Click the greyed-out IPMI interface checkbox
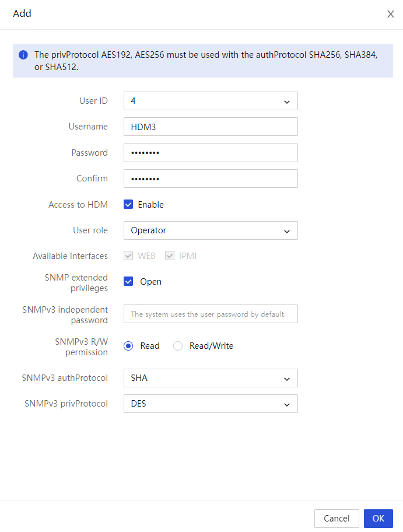The width and height of the screenshot is (403, 532). [170, 256]
